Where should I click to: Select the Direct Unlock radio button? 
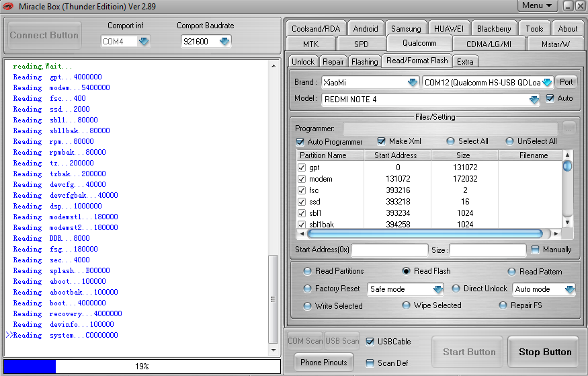point(456,289)
